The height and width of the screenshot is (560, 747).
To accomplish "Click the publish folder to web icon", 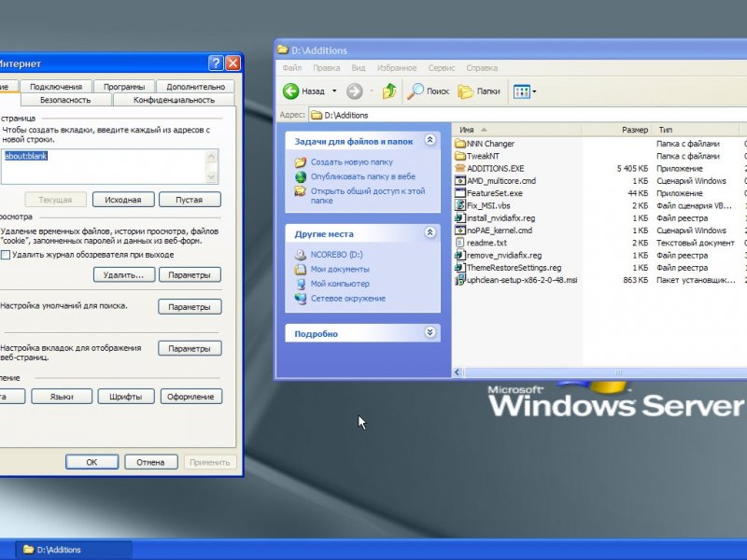I will point(300,176).
